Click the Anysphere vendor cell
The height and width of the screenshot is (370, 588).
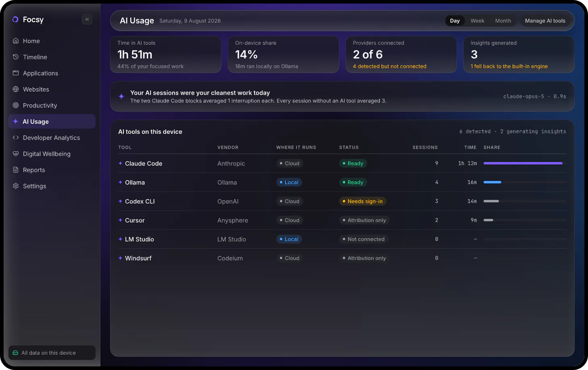(233, 220)
